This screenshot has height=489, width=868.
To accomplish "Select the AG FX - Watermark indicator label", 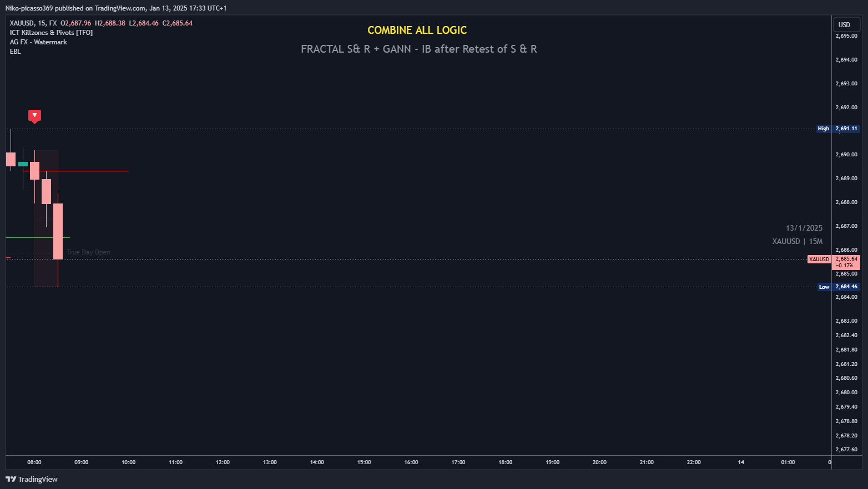I will point(38,42).
